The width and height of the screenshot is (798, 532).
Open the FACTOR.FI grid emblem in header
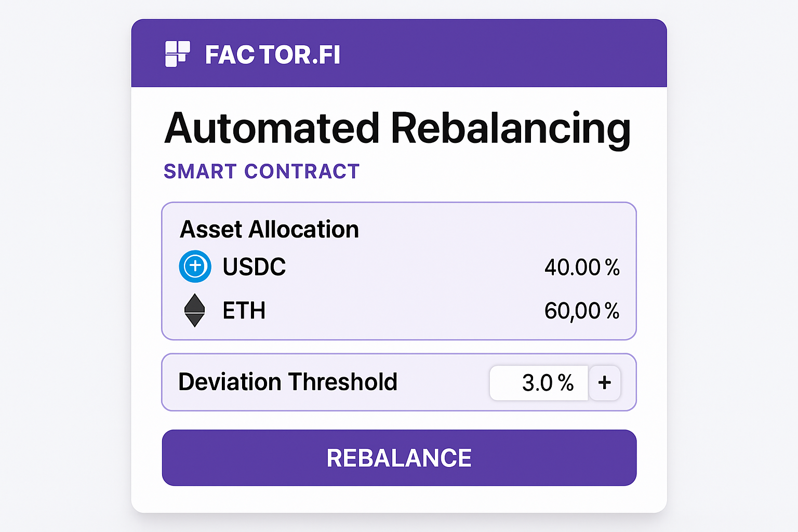[179, 54]
